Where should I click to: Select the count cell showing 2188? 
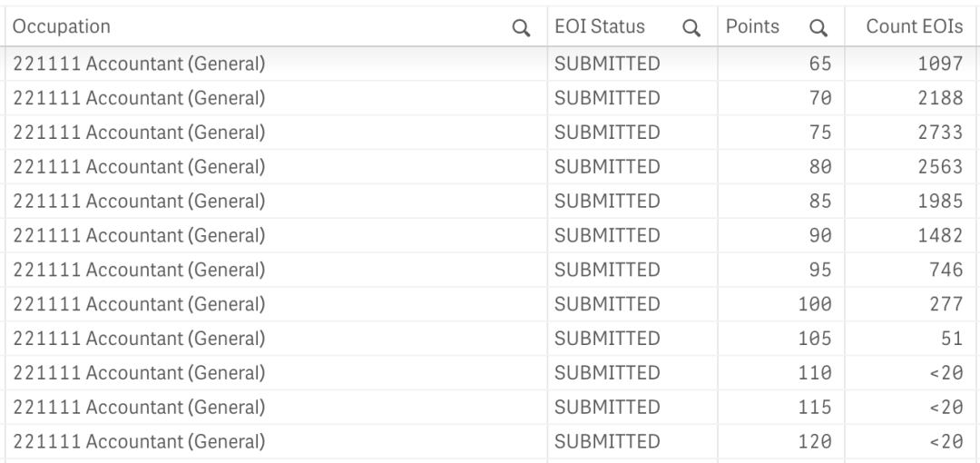pyautogui.click(x=912, y=98)
